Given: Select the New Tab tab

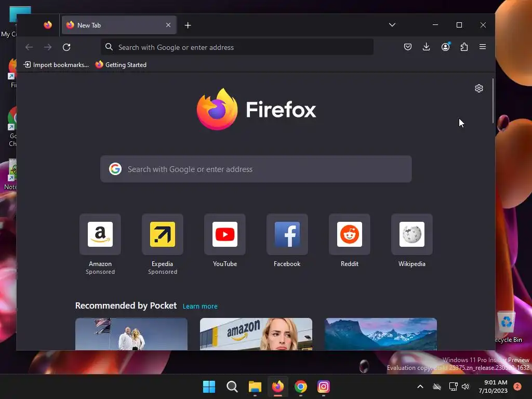Looking at the screenshot, I should 119,25.
